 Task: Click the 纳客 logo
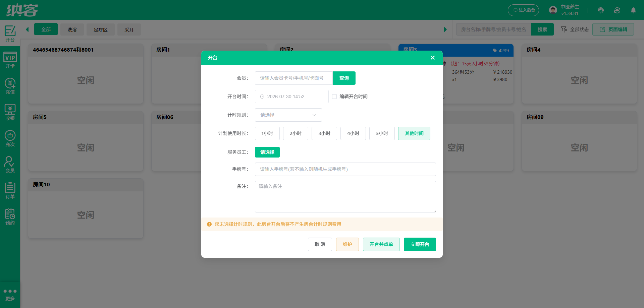coord(22,10)
